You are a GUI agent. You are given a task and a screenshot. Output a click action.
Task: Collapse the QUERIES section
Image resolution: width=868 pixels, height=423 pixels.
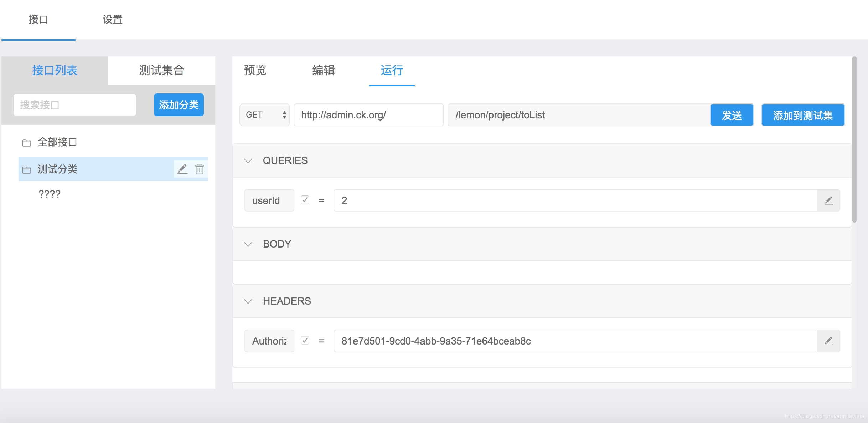pos(248,160)
